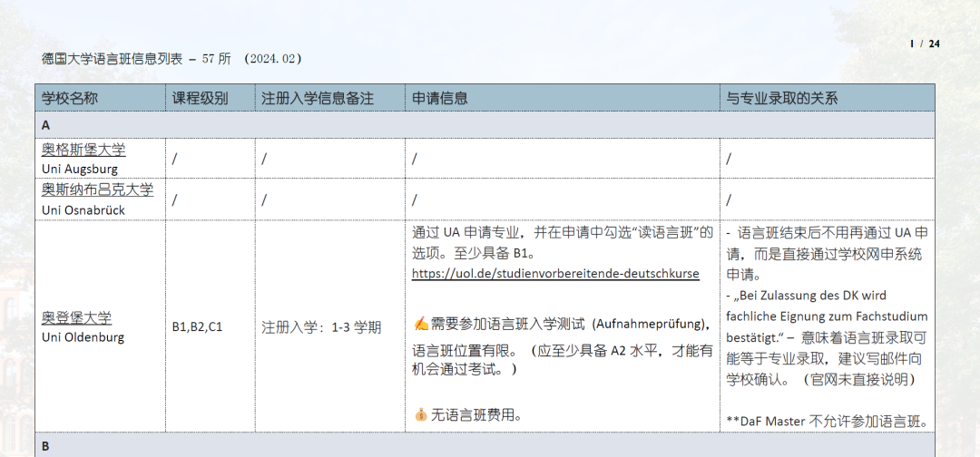The width and height of the screenshot is (980, 457).
Task: Open the uol.de studienvorbereitende-deutschkurse URL
Action: click(555, 273)
